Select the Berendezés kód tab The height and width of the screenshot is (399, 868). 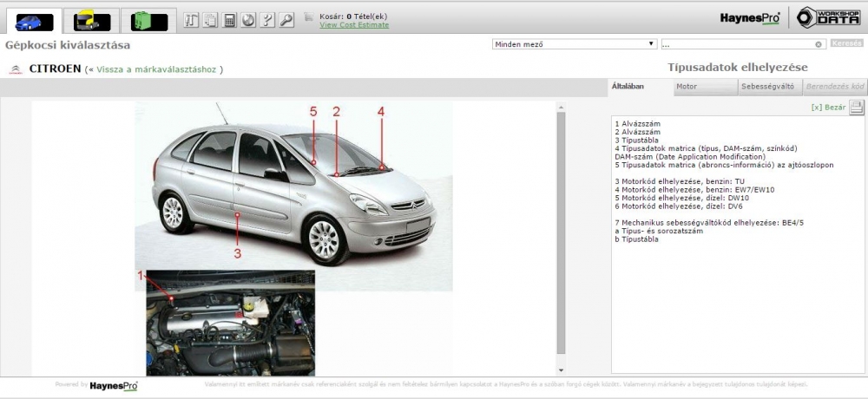835,87
